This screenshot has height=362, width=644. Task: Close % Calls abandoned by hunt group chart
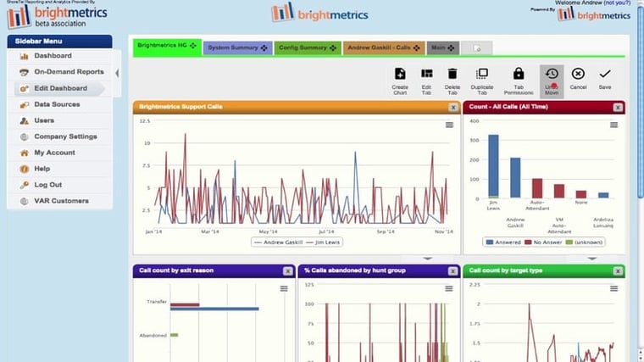point(452,271)
